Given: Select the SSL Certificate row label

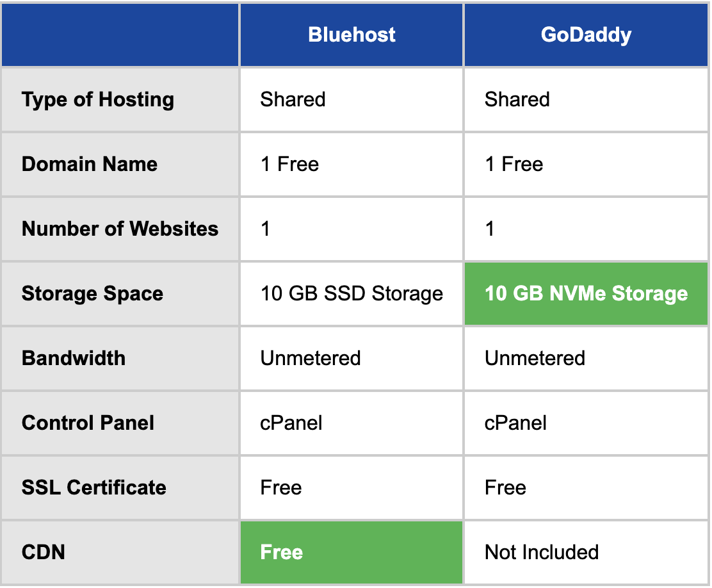Looking at the screenshot, I should [x=94, y=487].
